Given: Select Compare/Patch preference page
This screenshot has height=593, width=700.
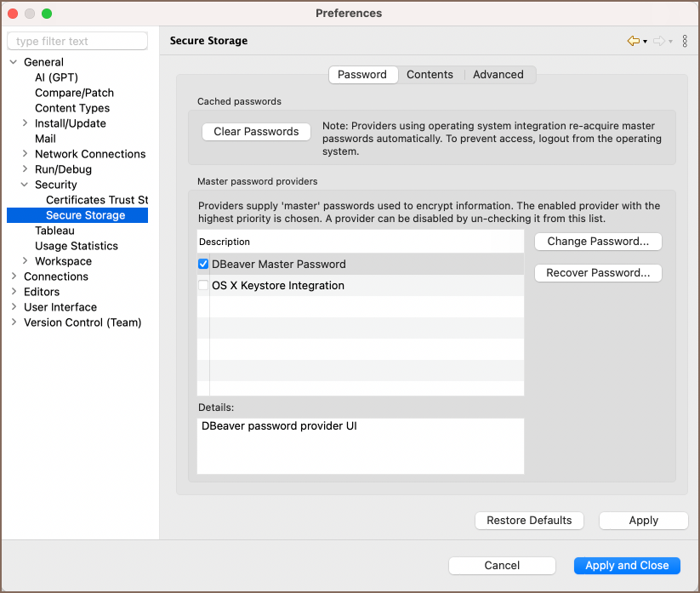Looking at the screenshot, I should pos(75,93).
